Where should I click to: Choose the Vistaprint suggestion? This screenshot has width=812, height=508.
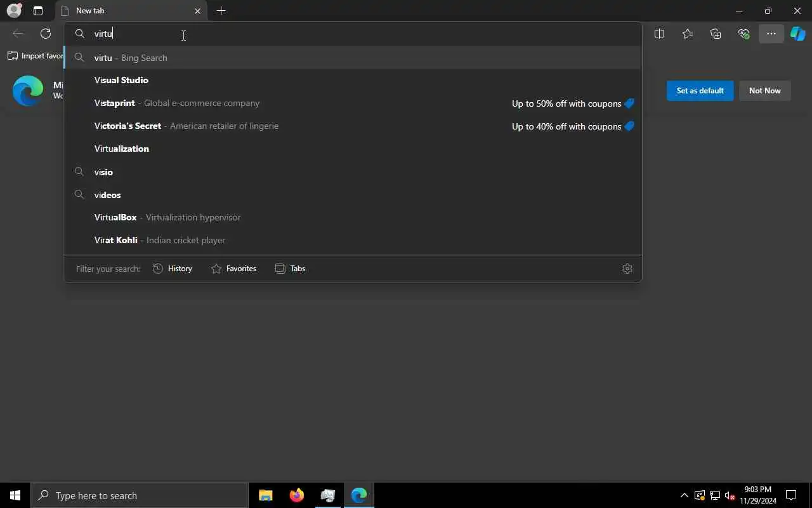point(353,103)
